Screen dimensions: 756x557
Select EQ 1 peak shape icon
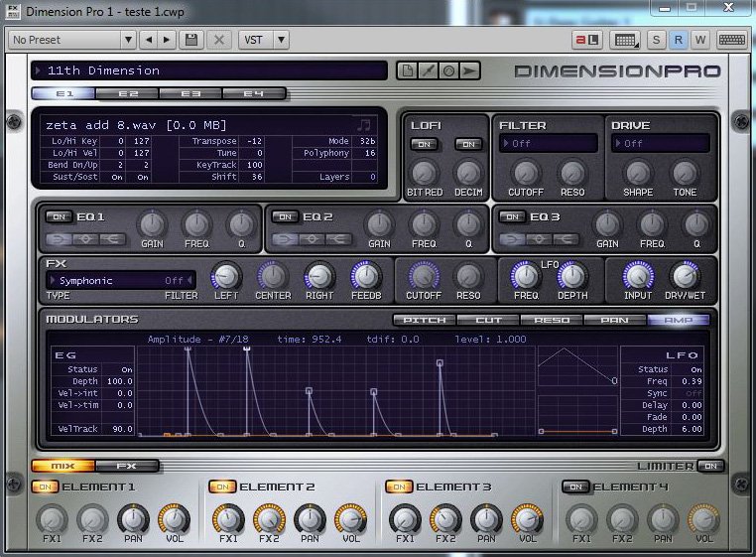(x=85, y=239)
